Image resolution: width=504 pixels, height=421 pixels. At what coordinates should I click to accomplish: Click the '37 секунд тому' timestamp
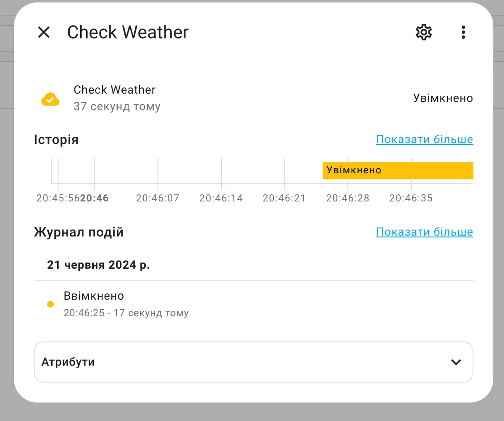point(117,106)
